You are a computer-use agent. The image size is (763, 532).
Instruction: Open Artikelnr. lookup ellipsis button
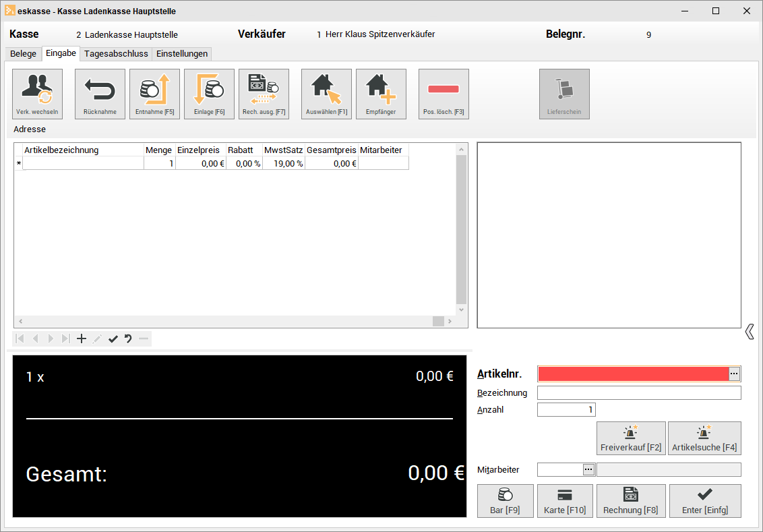pos(734,374)
